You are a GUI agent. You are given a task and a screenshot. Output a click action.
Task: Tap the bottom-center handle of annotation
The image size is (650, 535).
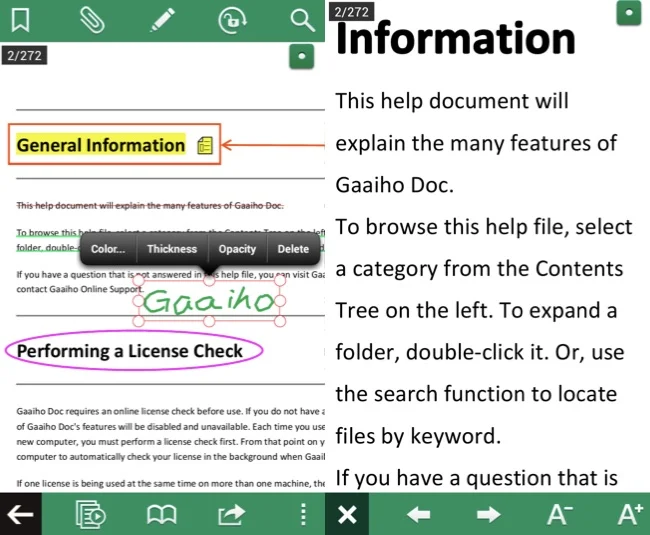tap(209, 321)
